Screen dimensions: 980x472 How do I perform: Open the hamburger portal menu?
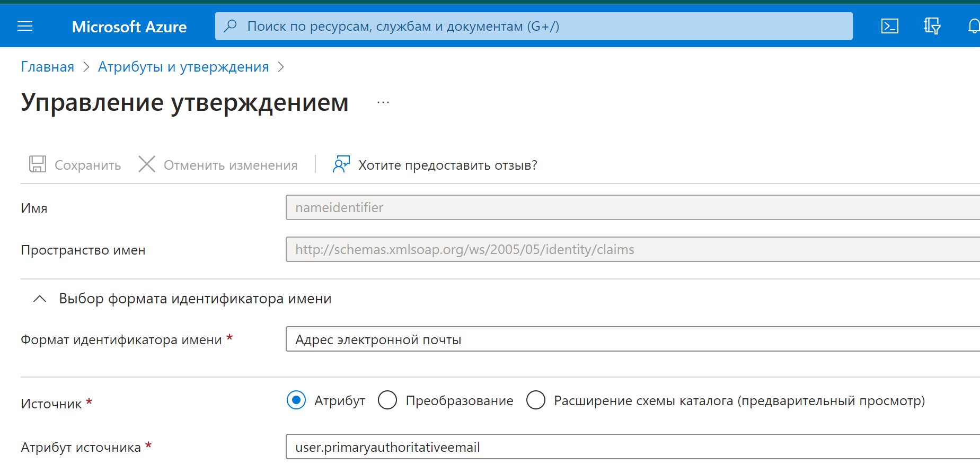click(x=25, y=26)
